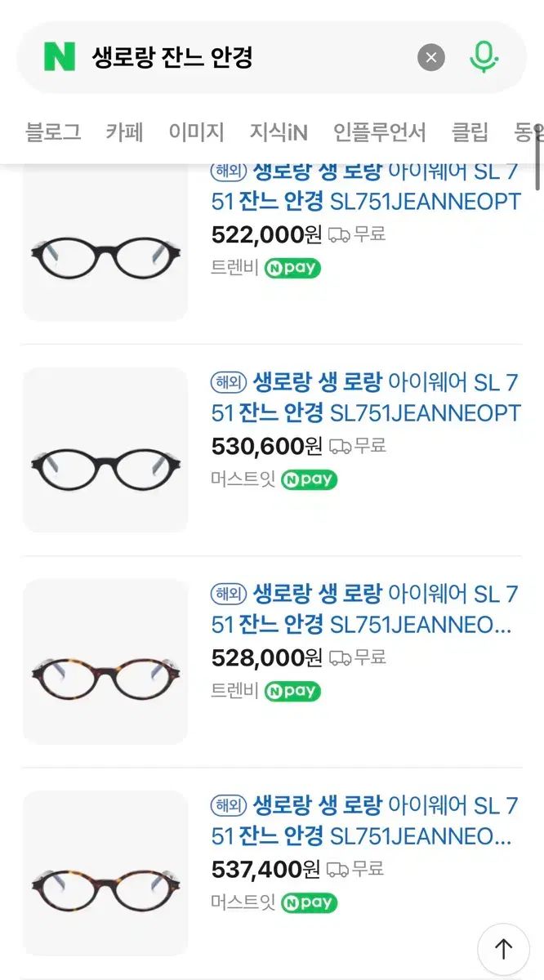Viewport: 544px width, 980px height.
Task: Tap the green Naver N logo
Action: pos(59,57)
